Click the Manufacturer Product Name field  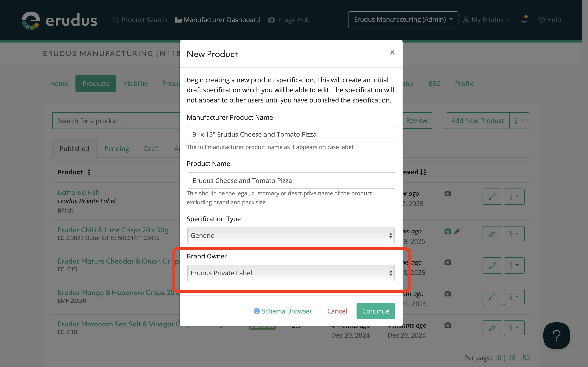[x=291, y=134]
